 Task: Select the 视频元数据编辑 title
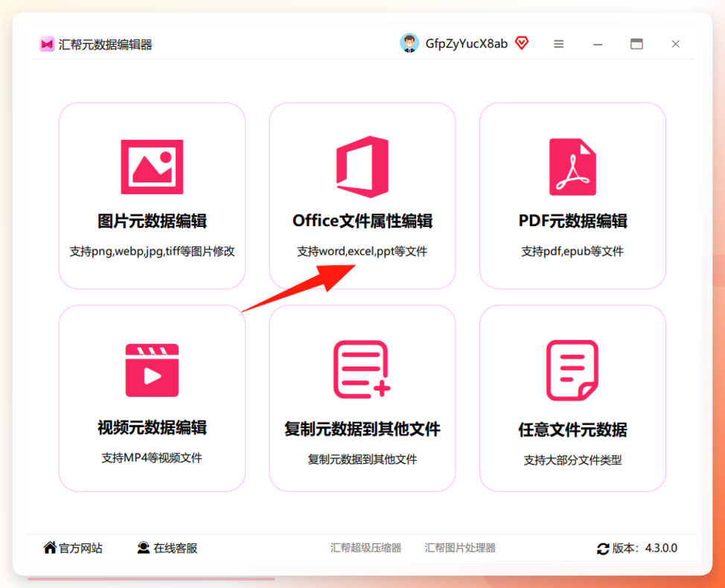point(152,427)
